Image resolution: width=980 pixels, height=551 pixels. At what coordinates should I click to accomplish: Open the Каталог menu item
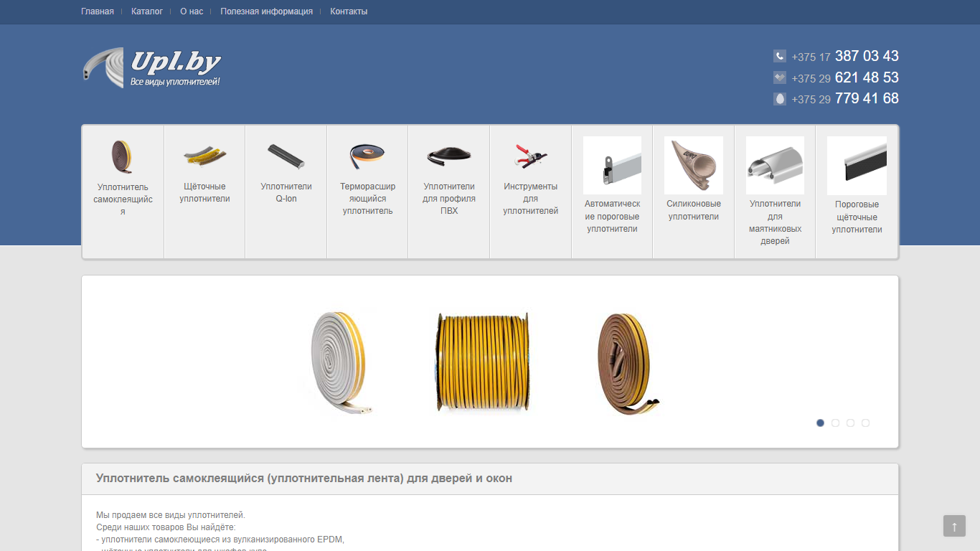point(147,11)
